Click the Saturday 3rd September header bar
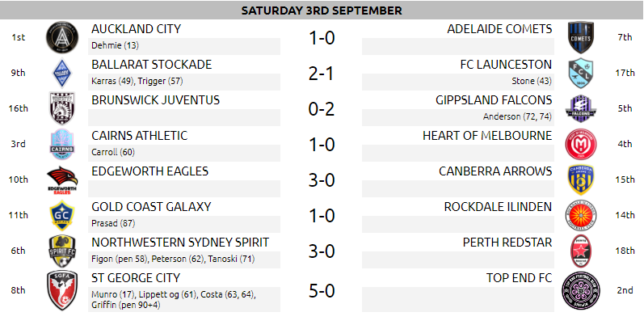 coord(322,11)
